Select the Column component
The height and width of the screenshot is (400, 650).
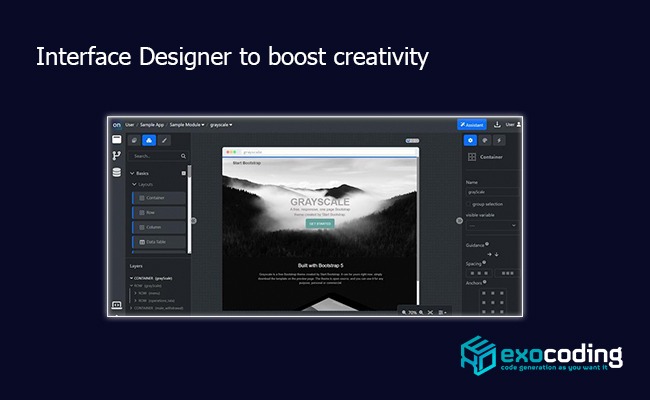[159, 227]
